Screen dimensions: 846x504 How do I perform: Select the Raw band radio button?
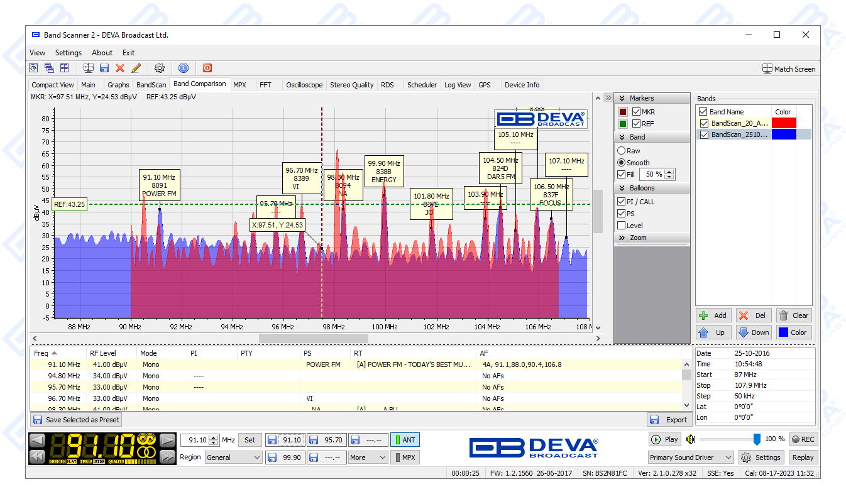pos(622,151)
